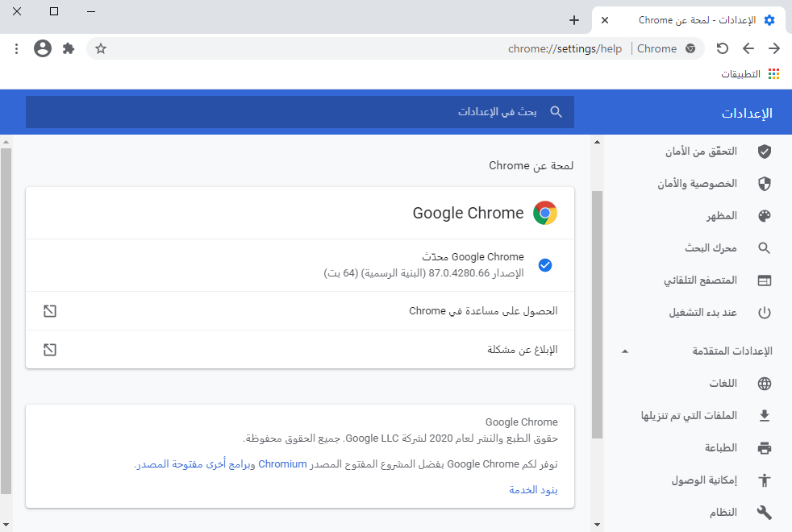Image resolution: width=792 pixels, height=532 pixels.
Task: Click the On startup power icon
Action: click(765, 313)
